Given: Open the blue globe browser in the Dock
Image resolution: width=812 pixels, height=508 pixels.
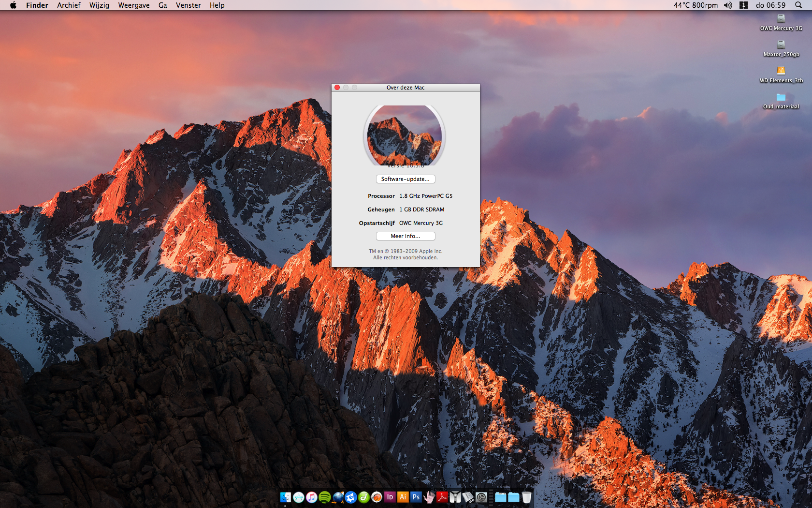Looking at the screenshot, I should 338,497.
